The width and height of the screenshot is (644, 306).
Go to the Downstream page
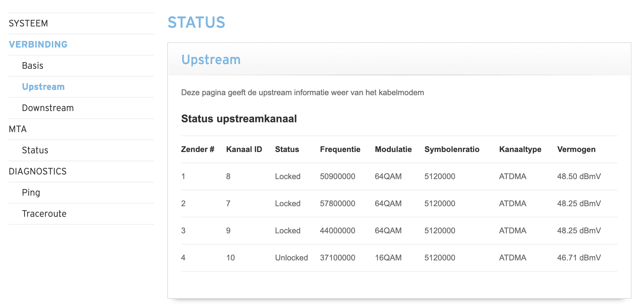[48, 108]
